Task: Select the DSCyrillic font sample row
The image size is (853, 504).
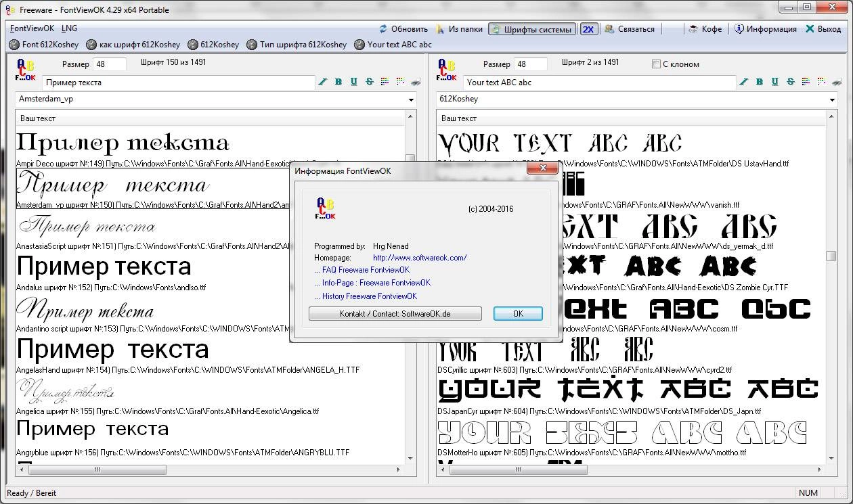Action: [x=631, y=354]
